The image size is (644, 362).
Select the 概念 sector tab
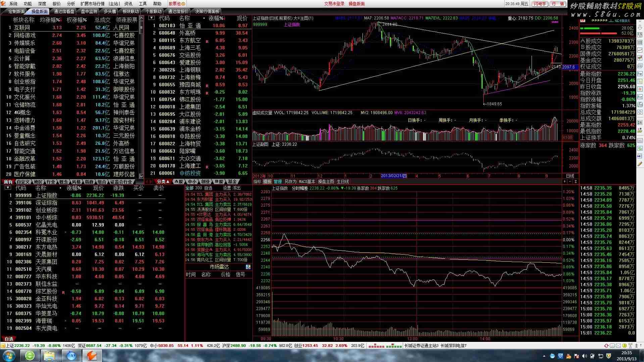[63, 182]
